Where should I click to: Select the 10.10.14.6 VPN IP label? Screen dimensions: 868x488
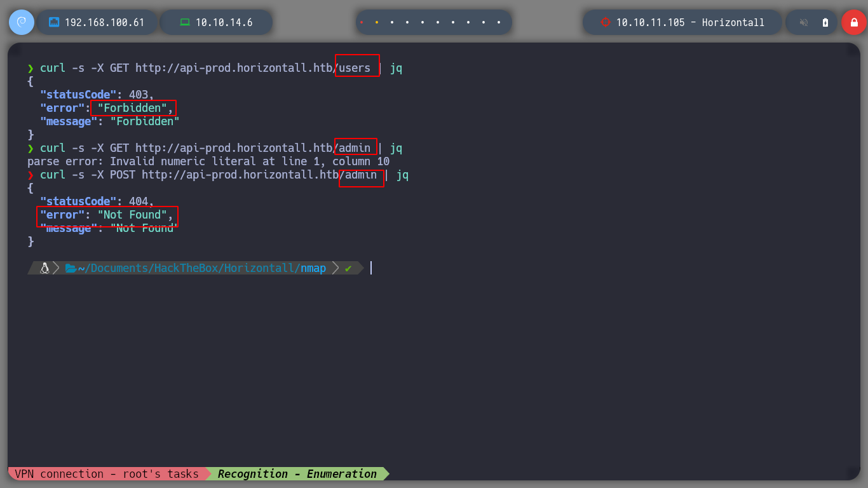[x=224, y=22]
